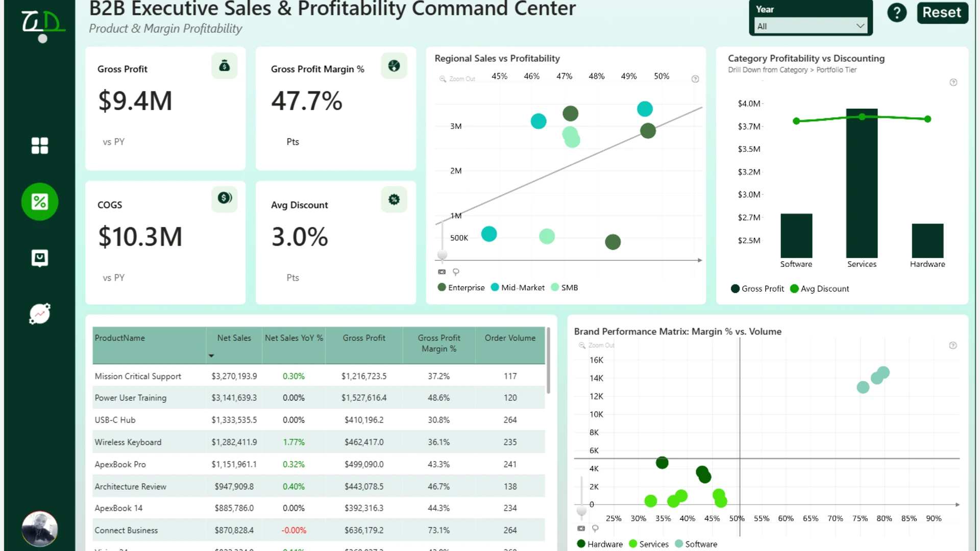Select the Power User Training row name
This screenshot has height=551, width=980.
[x=131, y=398]
